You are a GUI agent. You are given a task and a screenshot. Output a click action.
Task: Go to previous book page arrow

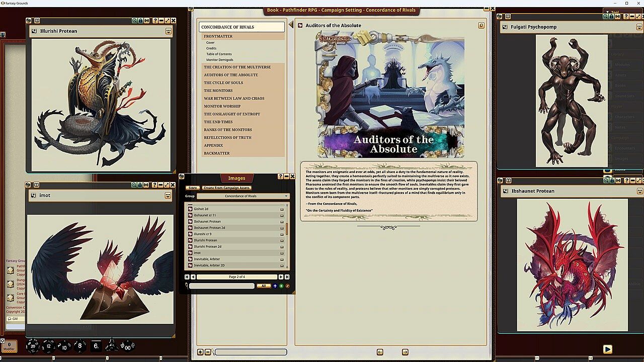click(x=380, y=352)
